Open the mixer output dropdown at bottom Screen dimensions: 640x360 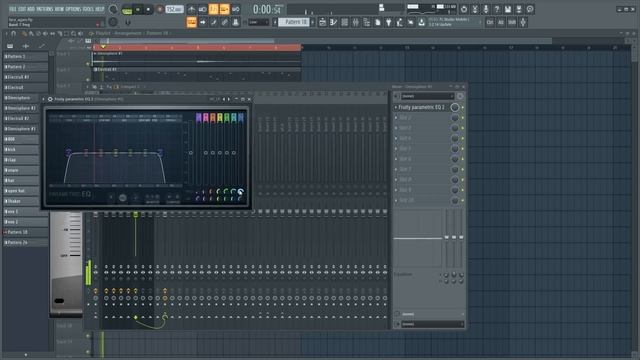pyautogui.click(x=433, y=324)
